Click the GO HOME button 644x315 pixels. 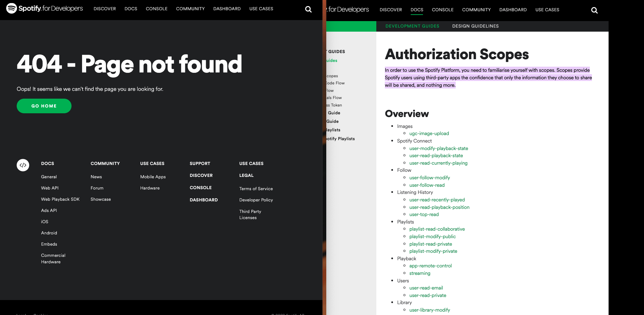(x=44, y=106)
